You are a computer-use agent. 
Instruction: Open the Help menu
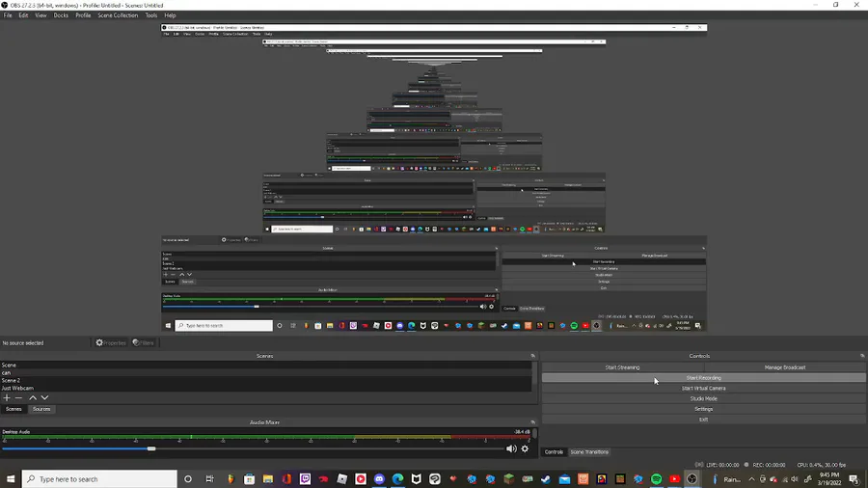[170, 15]
